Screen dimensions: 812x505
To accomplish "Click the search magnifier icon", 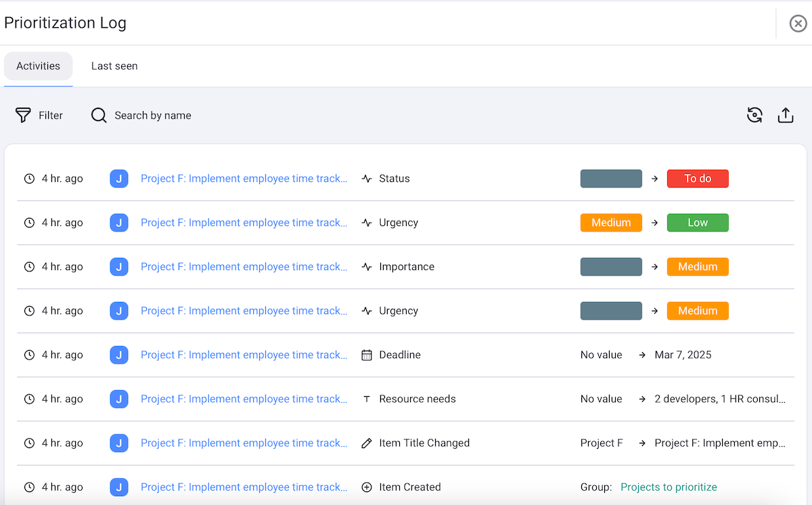I will (x=98, y=115).
